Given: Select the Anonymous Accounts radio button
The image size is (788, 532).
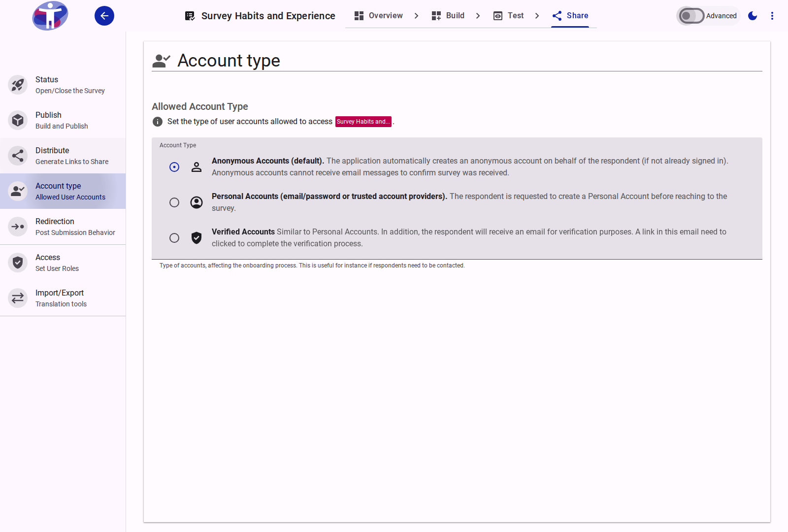Looking at the screenshot, I should pos(174,167).
